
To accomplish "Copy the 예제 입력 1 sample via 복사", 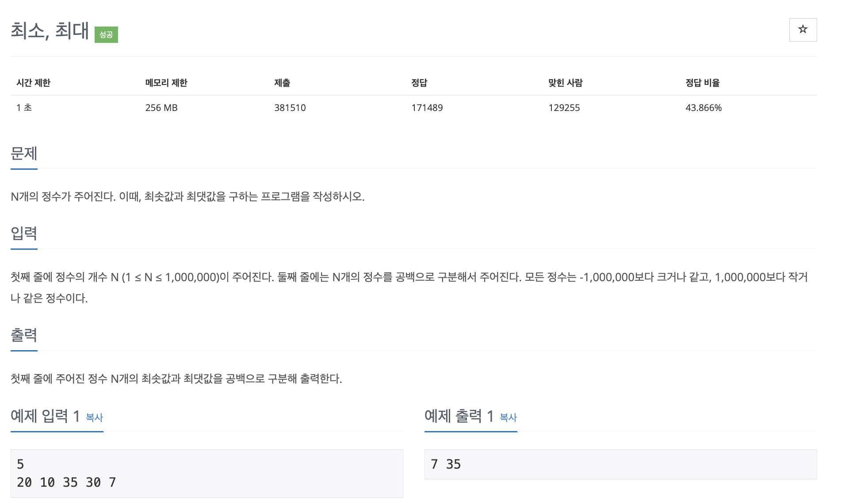I will pyautogui.click(x=94, y=417).
